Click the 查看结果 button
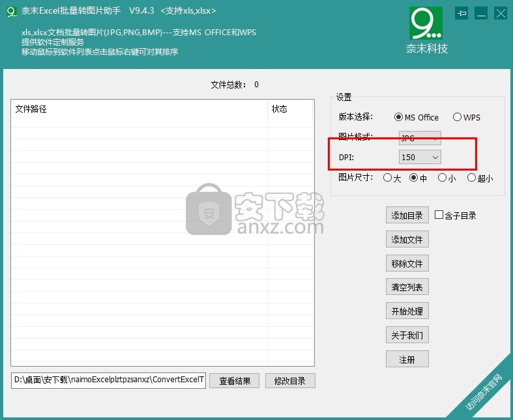 [234, 381]
